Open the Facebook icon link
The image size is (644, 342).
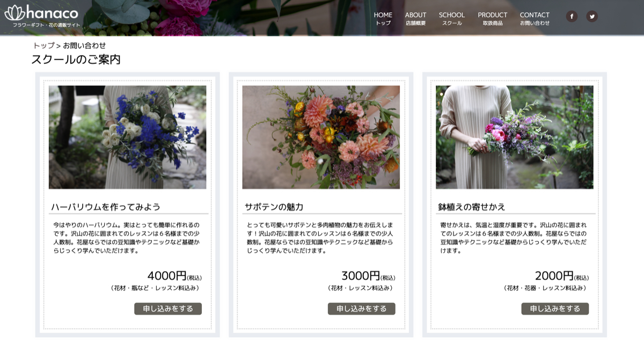pos(572,16)
